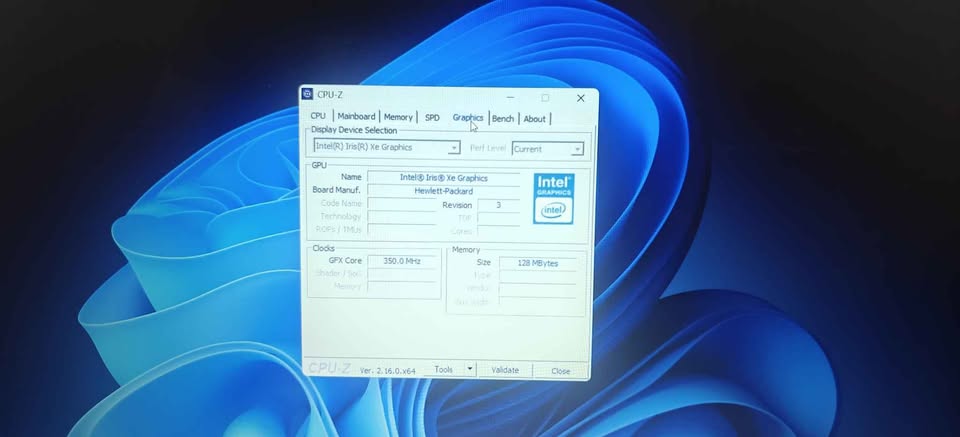Open the About tab
The image size is (960, 437).
[x=534, y=119]
